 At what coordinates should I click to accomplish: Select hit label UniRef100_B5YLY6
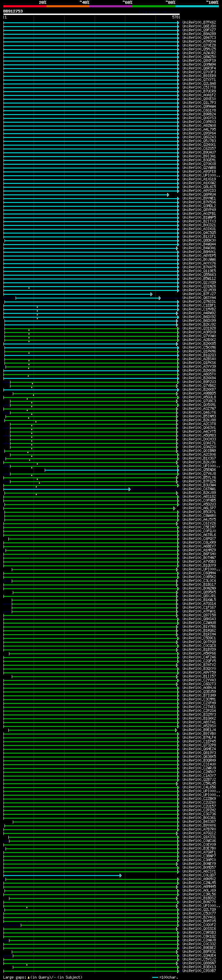(199, 477)
